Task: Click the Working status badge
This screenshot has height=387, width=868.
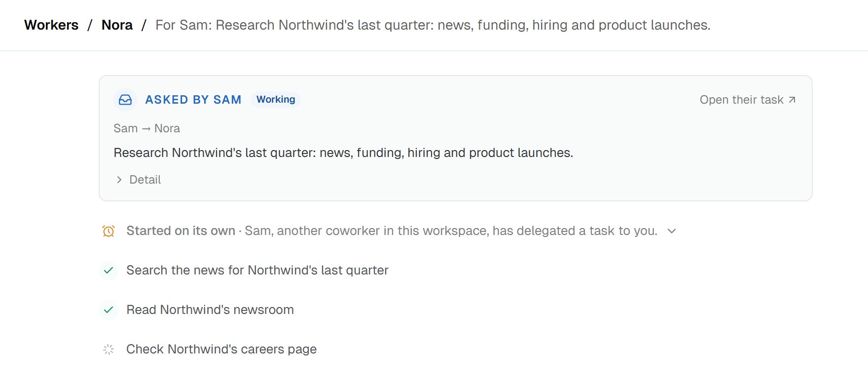Action: pyautogui.click(x=276, y=99)
